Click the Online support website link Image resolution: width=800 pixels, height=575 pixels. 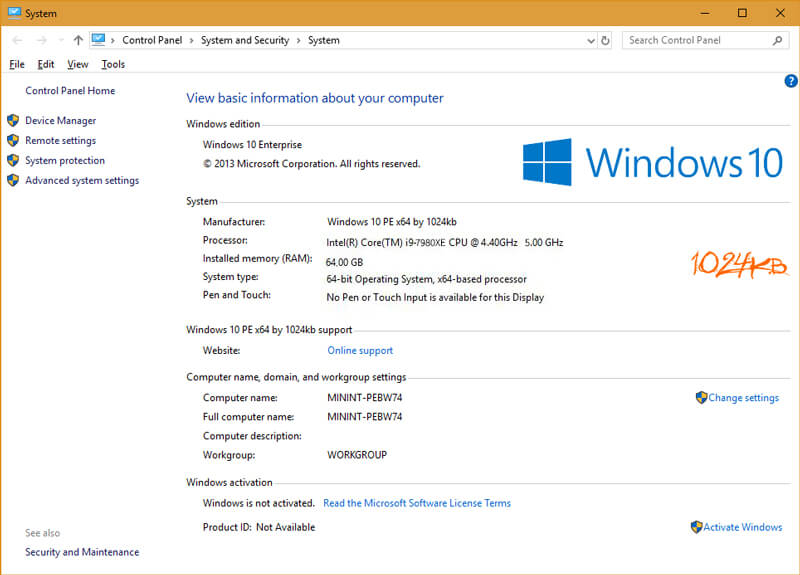[x=360, y=350]
